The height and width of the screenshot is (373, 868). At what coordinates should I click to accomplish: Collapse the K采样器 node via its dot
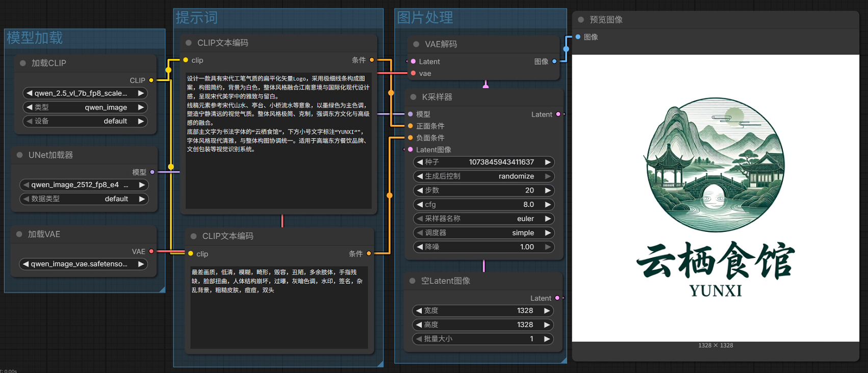pyautogui.click(x=414, y=97)
